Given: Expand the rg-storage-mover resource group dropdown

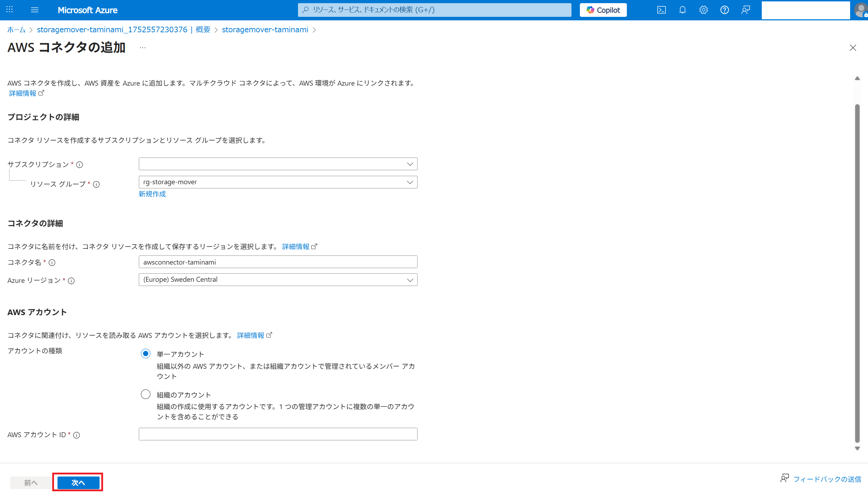Looking at the screenshot, I should coord(278,182).
